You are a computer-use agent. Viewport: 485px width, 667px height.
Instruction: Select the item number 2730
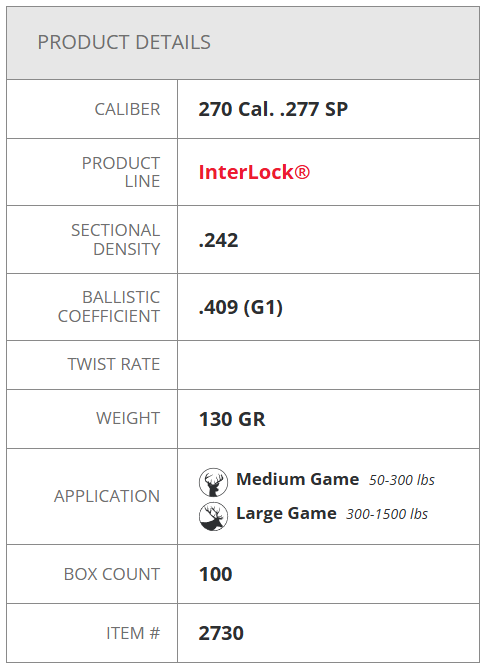(x=221, y=633)
